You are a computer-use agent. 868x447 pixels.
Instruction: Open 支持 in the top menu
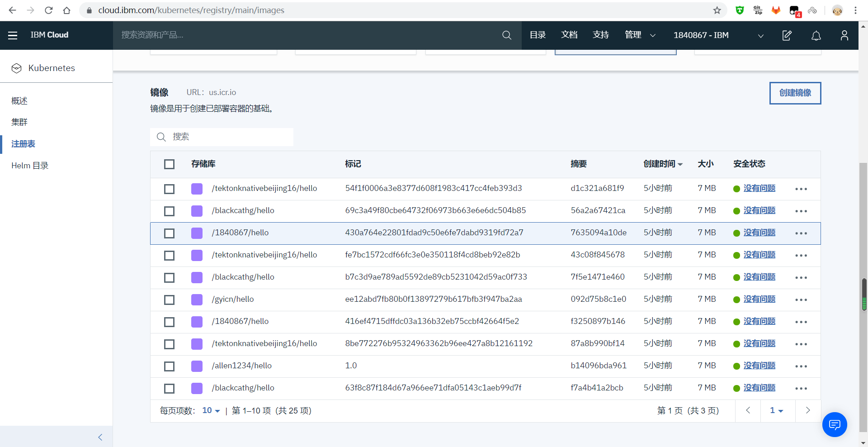601,35
